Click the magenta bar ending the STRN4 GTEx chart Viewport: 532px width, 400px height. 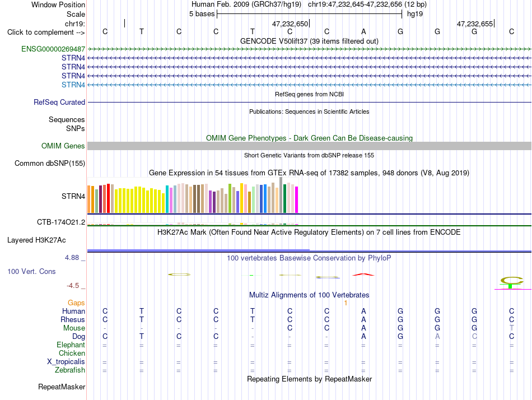pyautogui.click(x=297, y=199)
